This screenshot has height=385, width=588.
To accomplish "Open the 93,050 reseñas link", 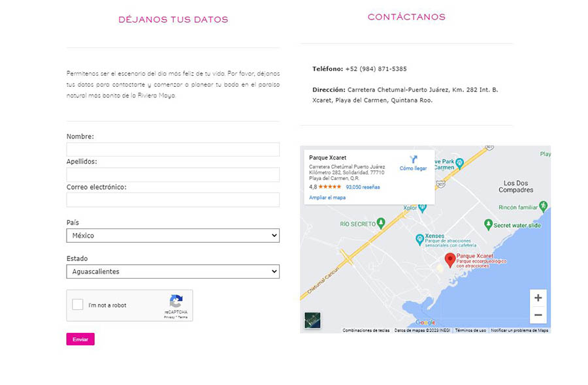I will [x=363, y=187].
